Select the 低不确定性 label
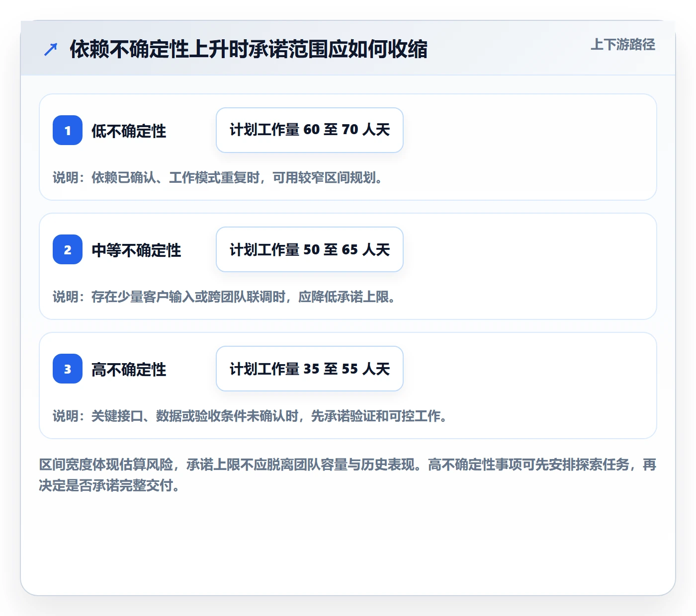696x616 pixels. point(129,131)
